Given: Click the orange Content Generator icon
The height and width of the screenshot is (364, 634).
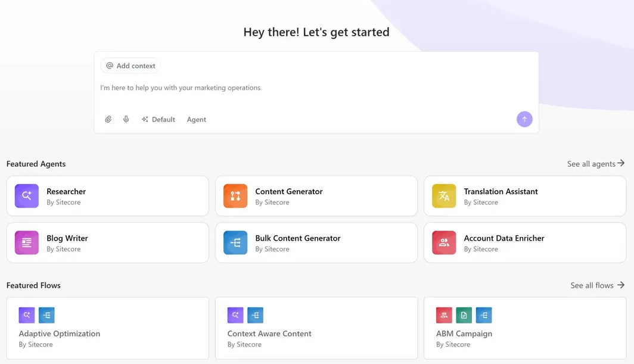Looking at the screenshot, I should 235,195.
